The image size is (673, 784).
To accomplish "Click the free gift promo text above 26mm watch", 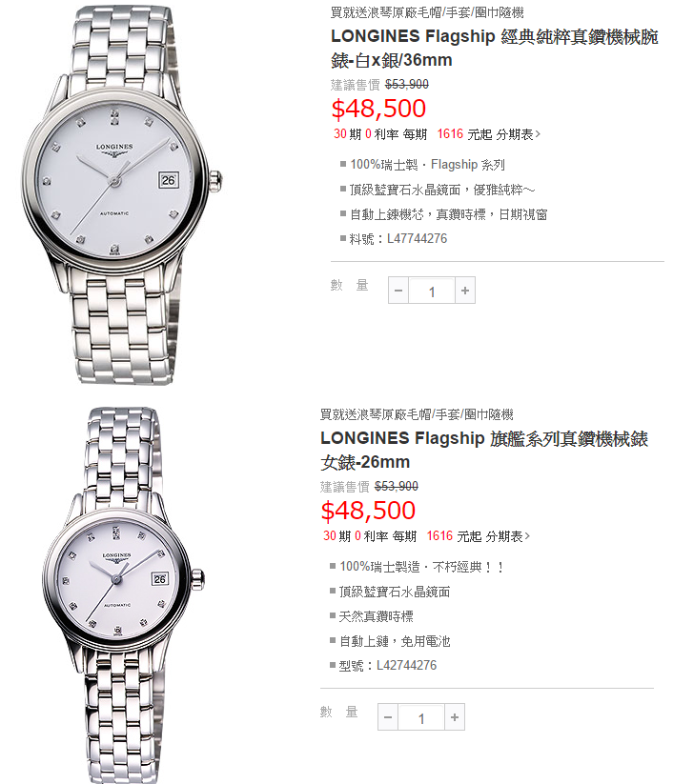I will tap(417, 414).
